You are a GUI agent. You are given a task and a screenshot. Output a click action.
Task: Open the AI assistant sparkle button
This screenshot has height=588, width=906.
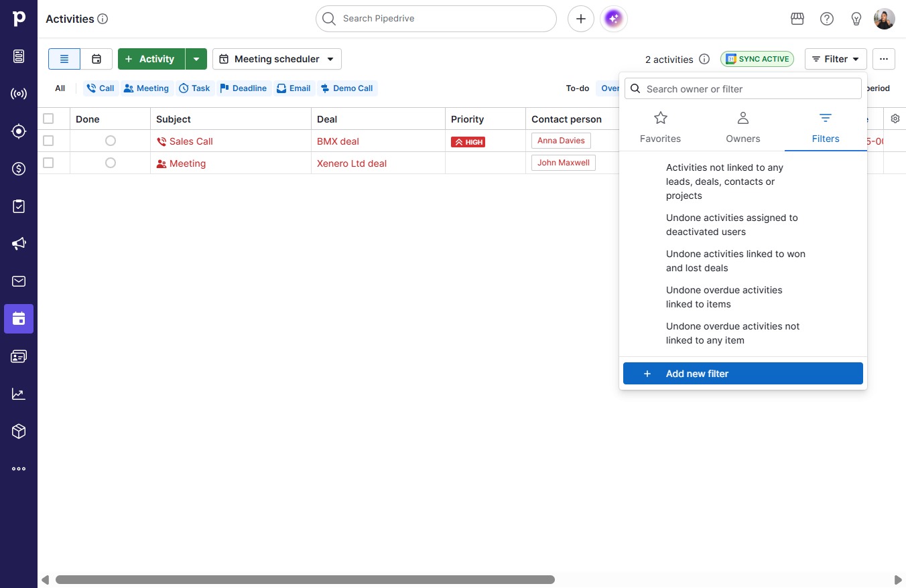coord(614,19)
